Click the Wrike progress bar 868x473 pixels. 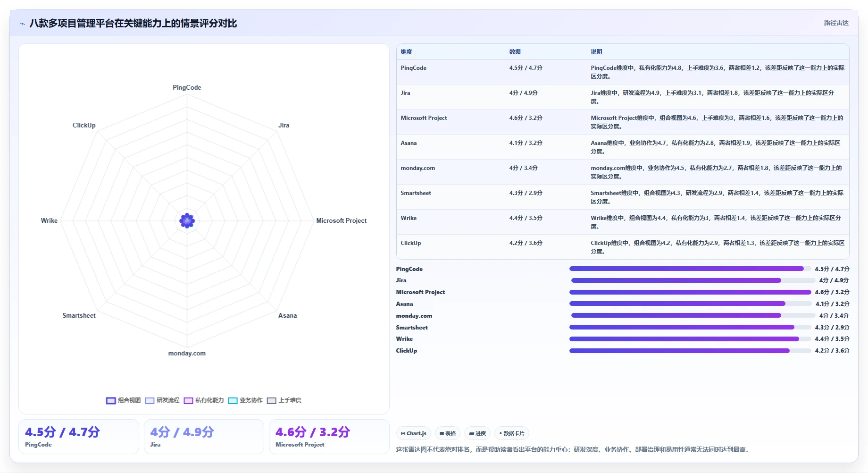pos(690,339)
